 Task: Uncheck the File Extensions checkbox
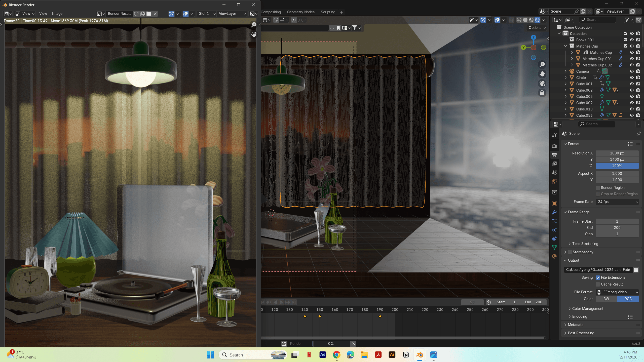(x=598, y=277)
